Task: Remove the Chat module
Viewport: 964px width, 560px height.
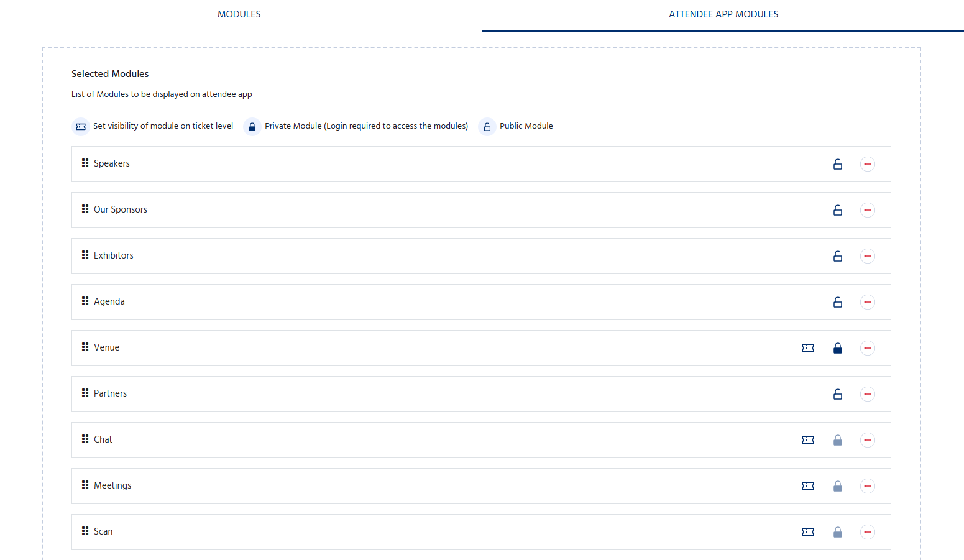Action: point(868,440)
